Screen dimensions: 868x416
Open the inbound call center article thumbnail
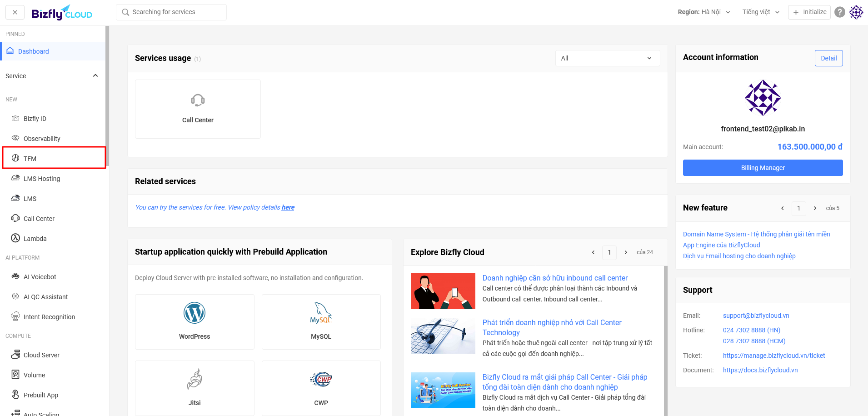coord(443,291)
